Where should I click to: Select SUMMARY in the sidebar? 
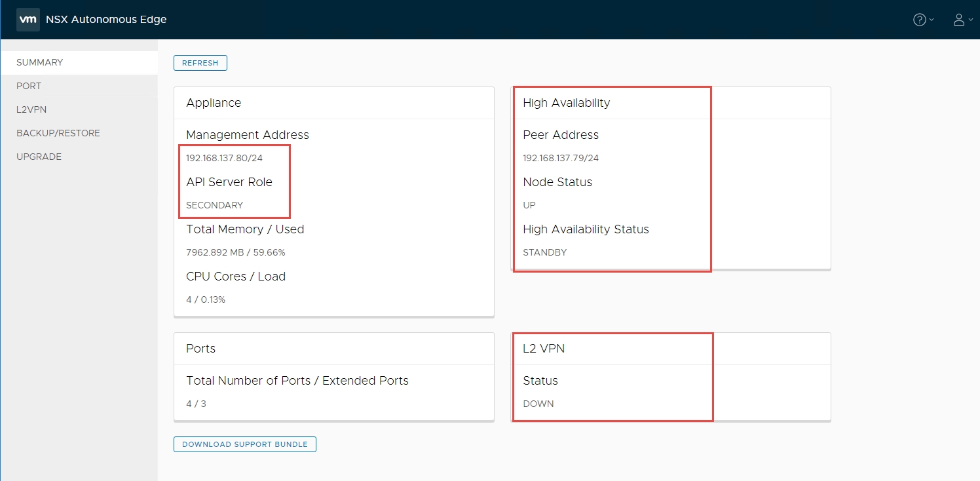point(40,62)
